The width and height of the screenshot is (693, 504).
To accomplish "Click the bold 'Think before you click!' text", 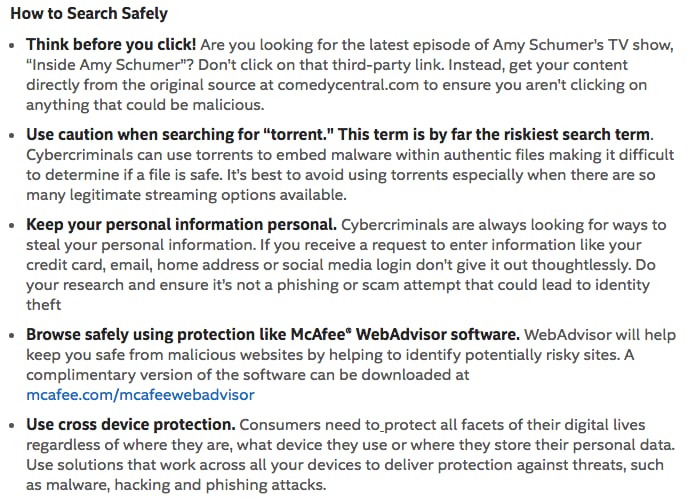I will (x=111, y=44).
